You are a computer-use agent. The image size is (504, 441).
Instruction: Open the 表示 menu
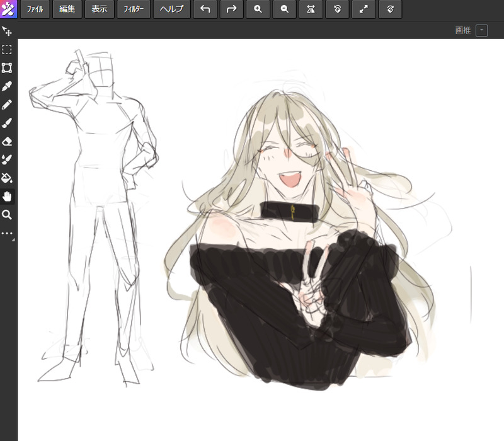(x=100, y=9)
